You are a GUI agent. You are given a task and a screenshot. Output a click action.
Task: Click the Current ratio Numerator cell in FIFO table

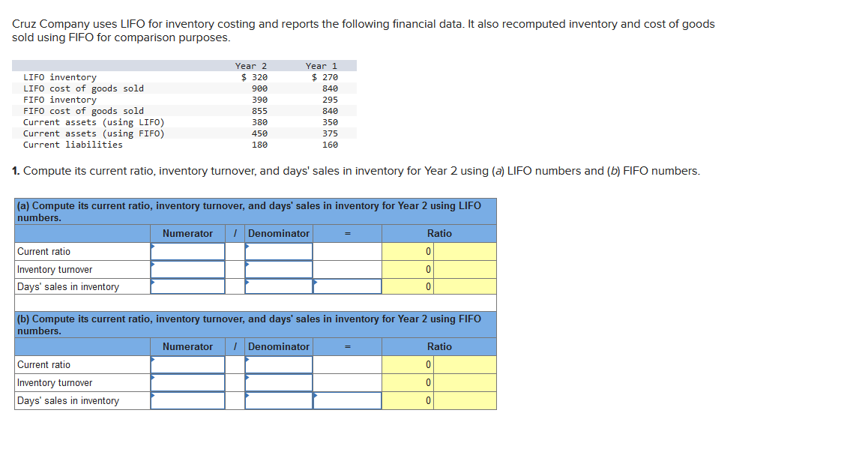(x=187, y=365)
